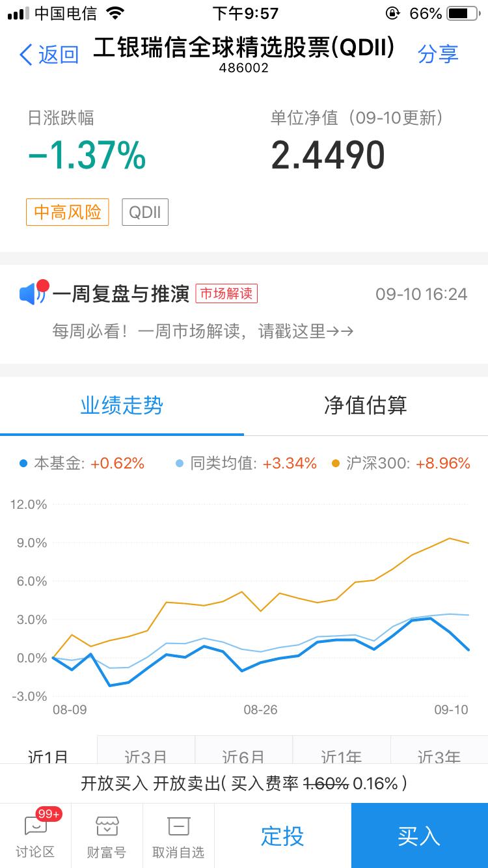The width and height of the screenshot is (488, 868).
Task: Tap the megaphone announcement icon
Action: pyautogui.click(x=31, y=293)
